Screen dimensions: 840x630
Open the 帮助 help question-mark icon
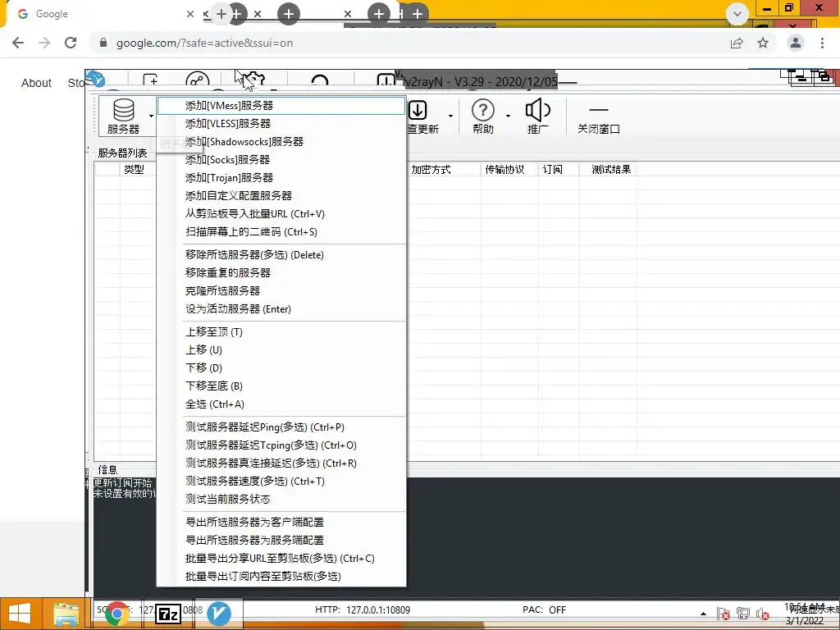click(x=482, y=111)
